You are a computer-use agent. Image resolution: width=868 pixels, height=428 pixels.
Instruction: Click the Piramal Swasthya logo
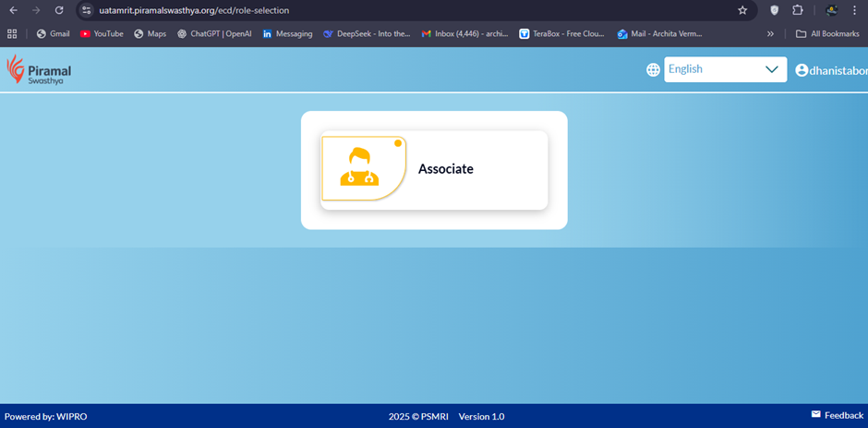[x=39, y=70]
